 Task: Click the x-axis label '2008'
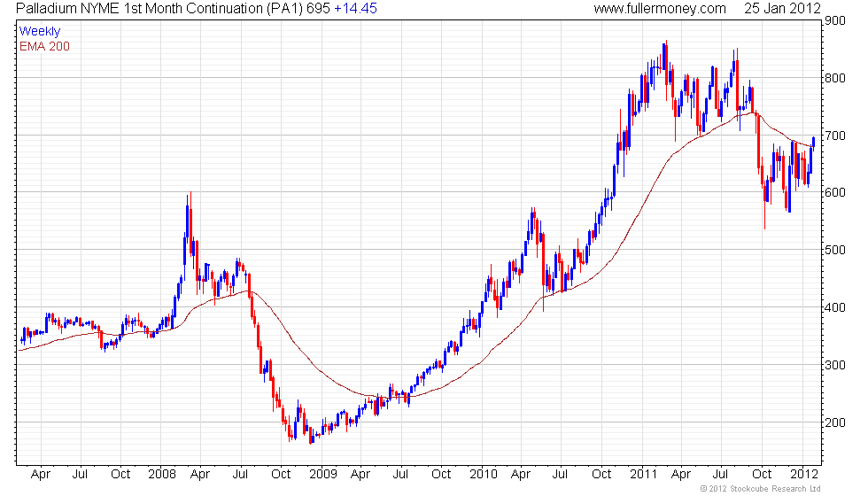coord(161,475)
